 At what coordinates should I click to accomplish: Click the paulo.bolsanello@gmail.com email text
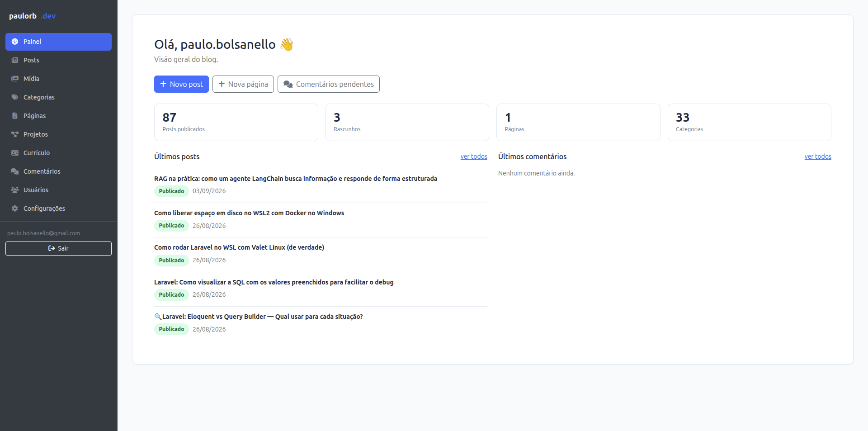[x=43, y=233]
